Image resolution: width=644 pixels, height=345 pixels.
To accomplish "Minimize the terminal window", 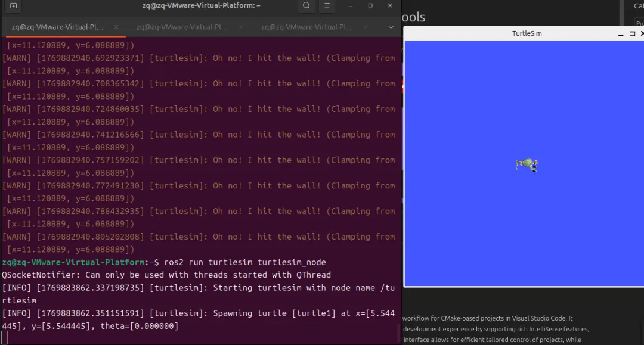I will pos(351,6).
